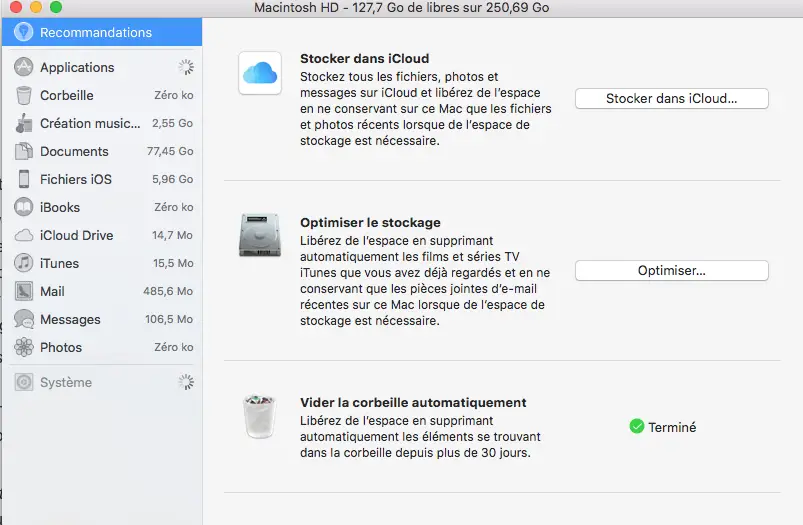This screenshot has width=803, height=525.
Task: Select the Photos label in sidebar
Action: [x=61, y=347]
